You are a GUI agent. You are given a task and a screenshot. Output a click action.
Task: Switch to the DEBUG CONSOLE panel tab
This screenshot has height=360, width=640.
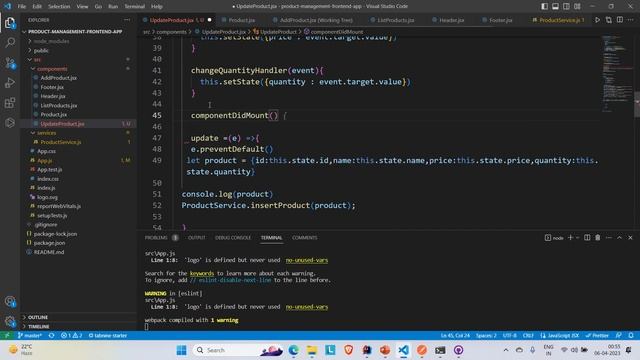pyautogui.click(x=233, y=238)
